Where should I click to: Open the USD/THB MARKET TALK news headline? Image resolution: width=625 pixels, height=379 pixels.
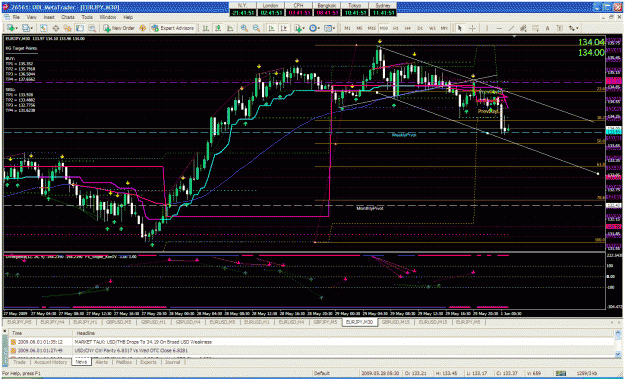(143, 342)
